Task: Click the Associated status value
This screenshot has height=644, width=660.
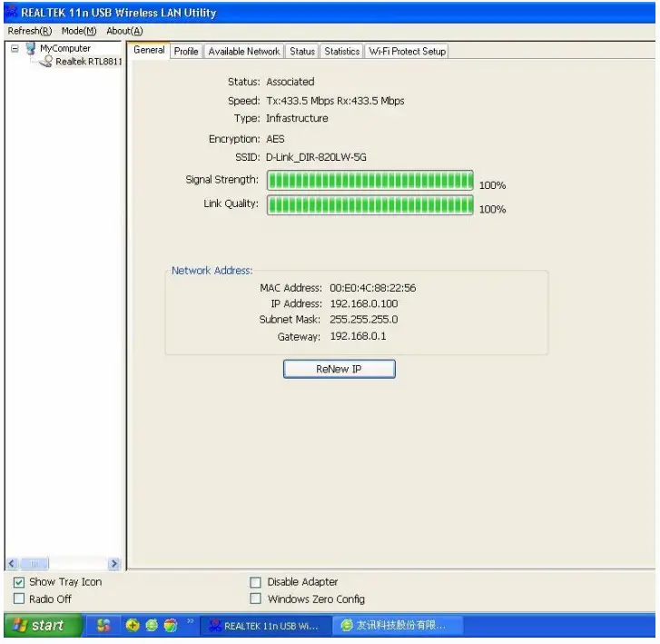Action: [x=291, y=82]
